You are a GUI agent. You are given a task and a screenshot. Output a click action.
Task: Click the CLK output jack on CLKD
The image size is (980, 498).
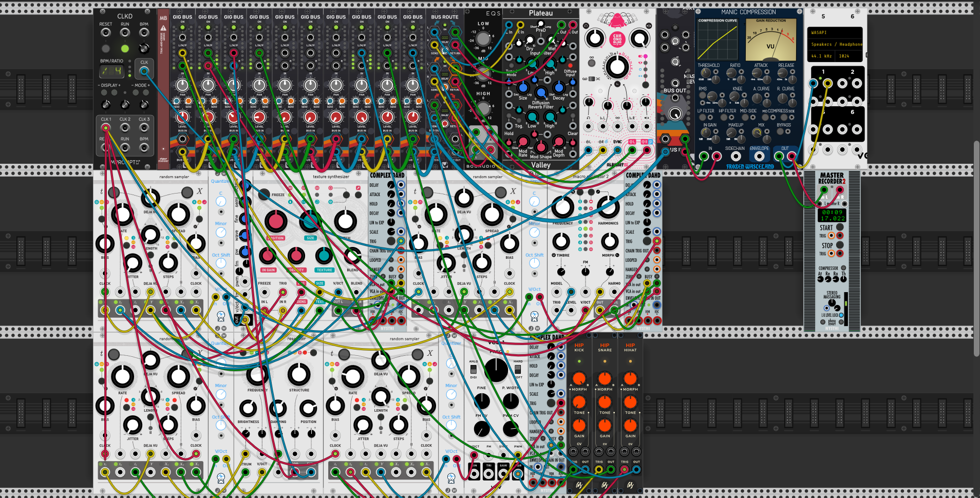144,71
